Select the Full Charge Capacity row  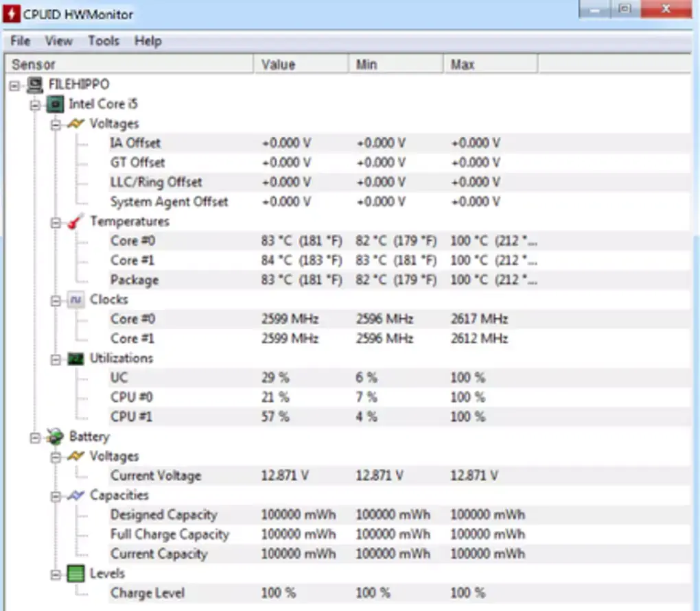(399, 535)
